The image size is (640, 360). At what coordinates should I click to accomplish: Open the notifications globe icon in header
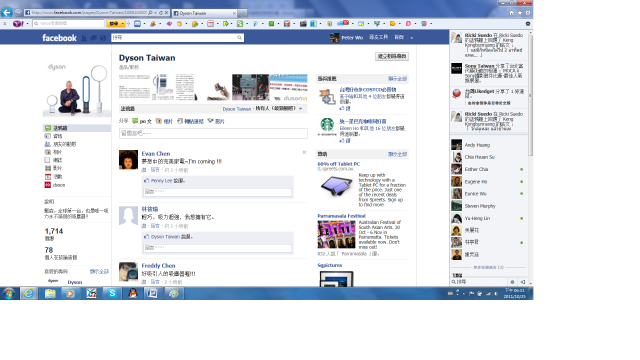pyautogui.click(x=103, y=38)
